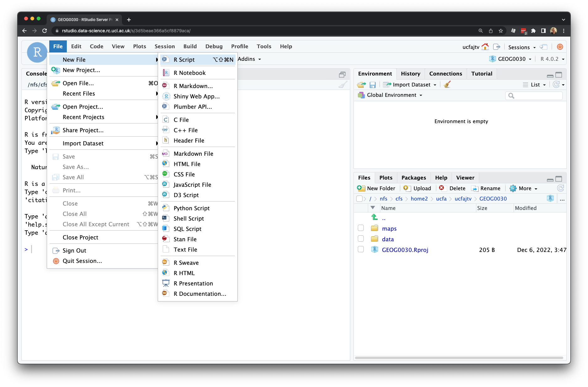Click the broom icon to clear the environment

coord(447,85)
